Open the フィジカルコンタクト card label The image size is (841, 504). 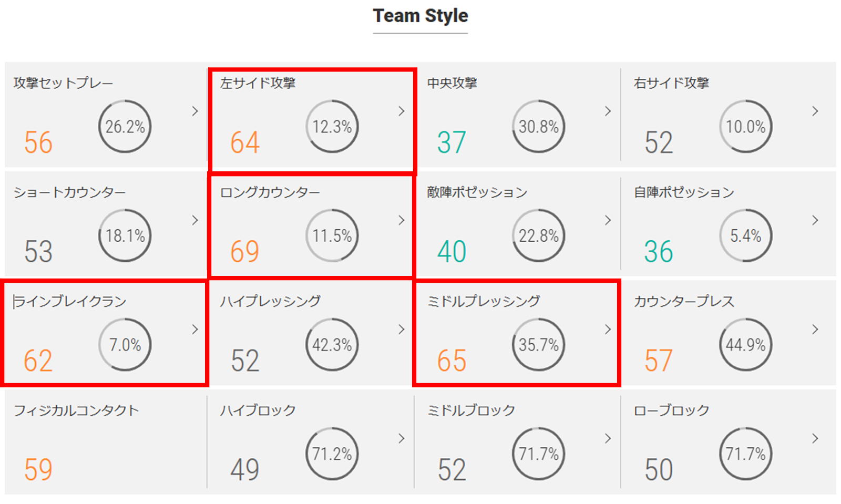click(x=76, y=410)
